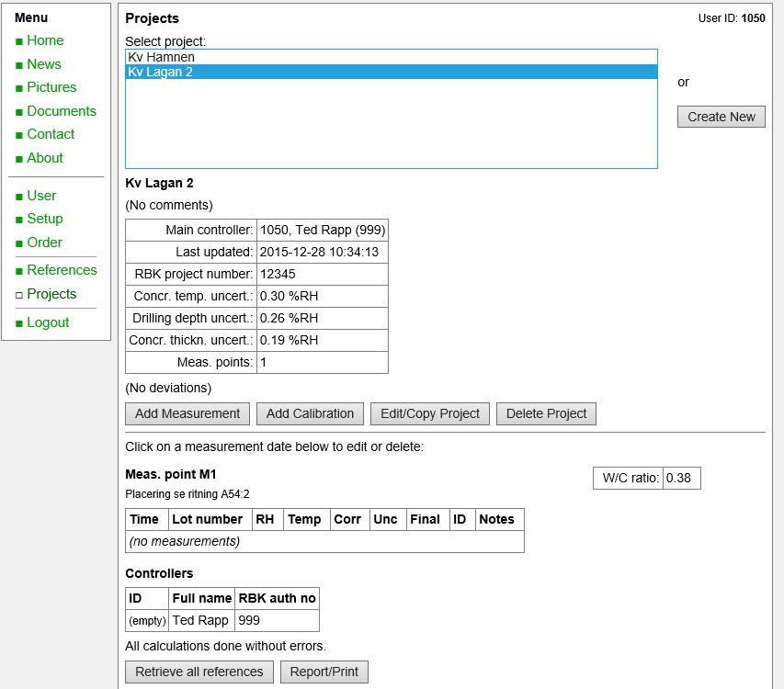Image resolution: width=784 pixels, height=689 pixels.
Task: Click the green bullet beside Contact
Action: click(19, 135)
